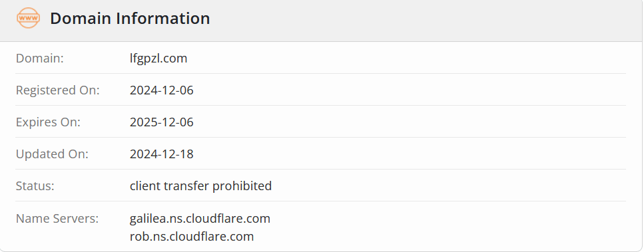Click the Expires On: label
644x252 pixels.
pyautogui.click(x=48, y=122)
